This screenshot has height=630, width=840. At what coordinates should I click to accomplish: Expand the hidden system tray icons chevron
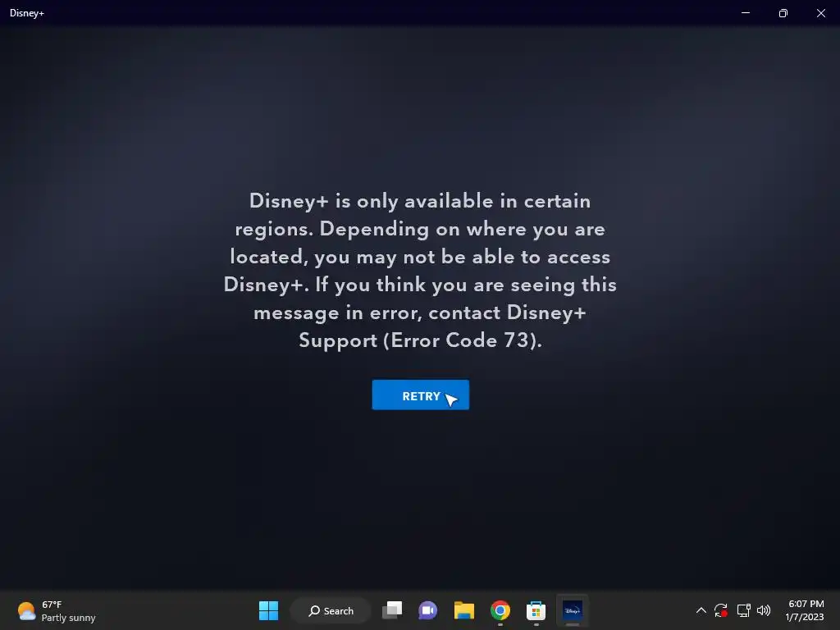[701, 610]
